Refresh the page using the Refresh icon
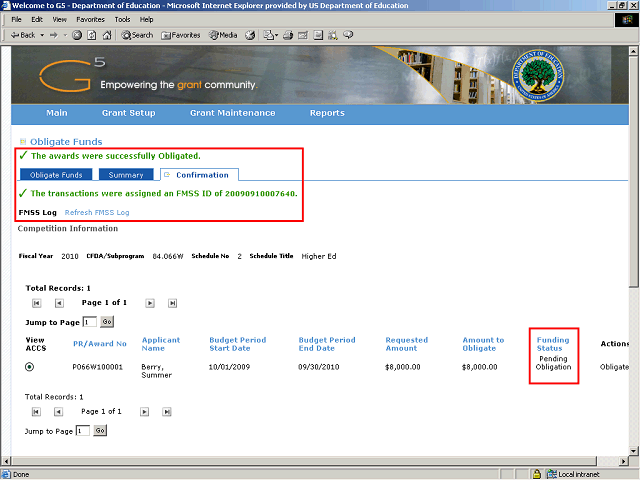The image size is (640, 480). click(x=92, y=36)
